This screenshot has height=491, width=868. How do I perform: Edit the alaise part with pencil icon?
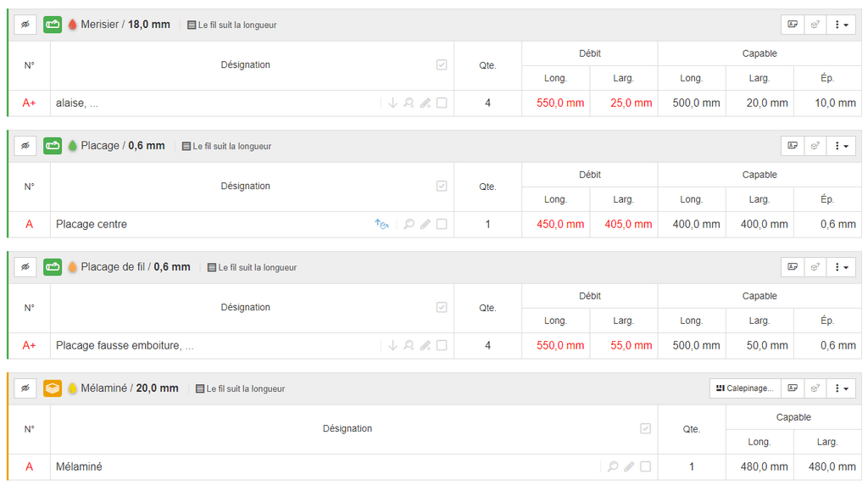[x=426, y=103]
